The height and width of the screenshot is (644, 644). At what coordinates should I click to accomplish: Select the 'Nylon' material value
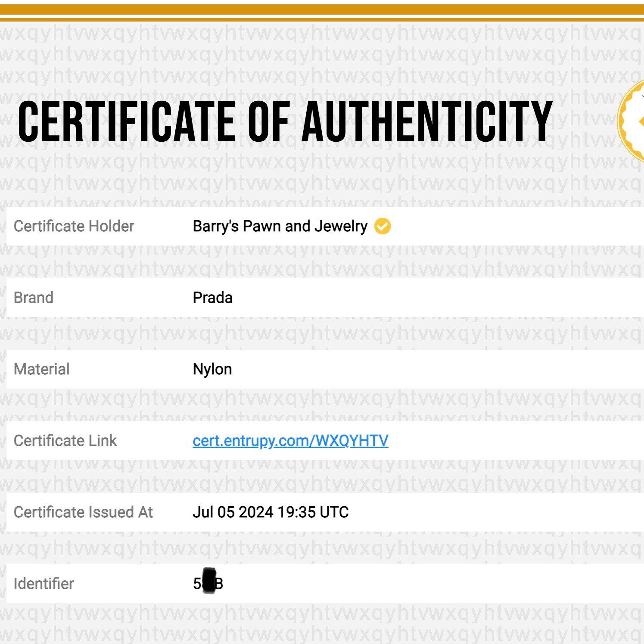(x=212, y=370)
